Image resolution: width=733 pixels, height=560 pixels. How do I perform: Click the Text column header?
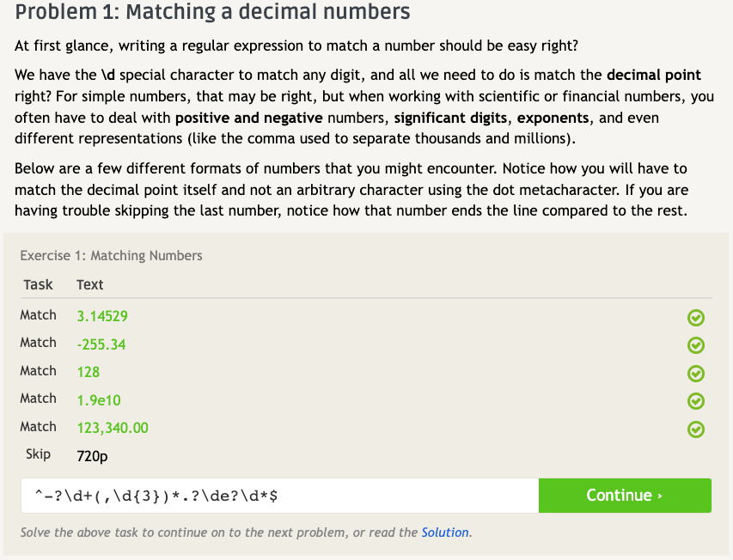89,284
